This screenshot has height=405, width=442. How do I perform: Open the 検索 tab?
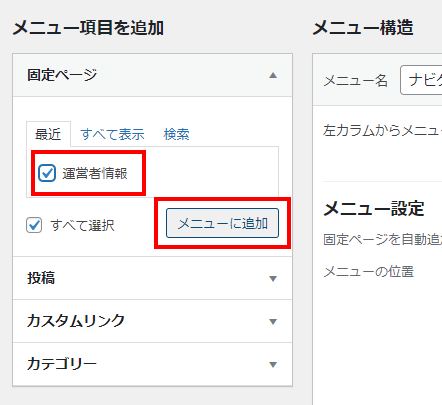pyautogui.click(x=176, y=134)
